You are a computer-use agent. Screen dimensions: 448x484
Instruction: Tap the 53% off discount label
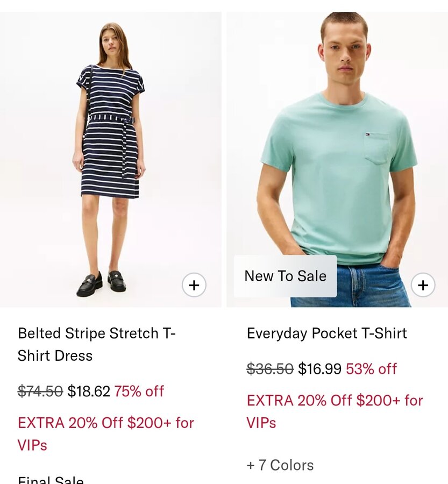click(371, 369)
